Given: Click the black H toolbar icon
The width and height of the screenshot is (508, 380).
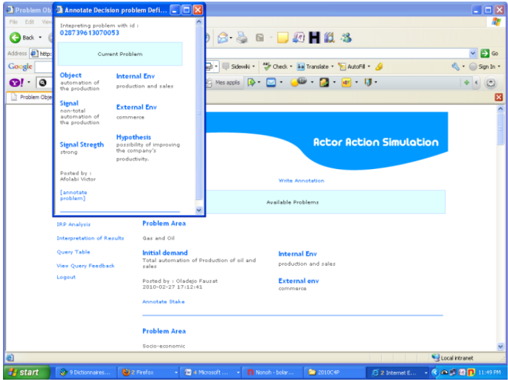Looking at the screenshot, I should (x=314, y=38).
